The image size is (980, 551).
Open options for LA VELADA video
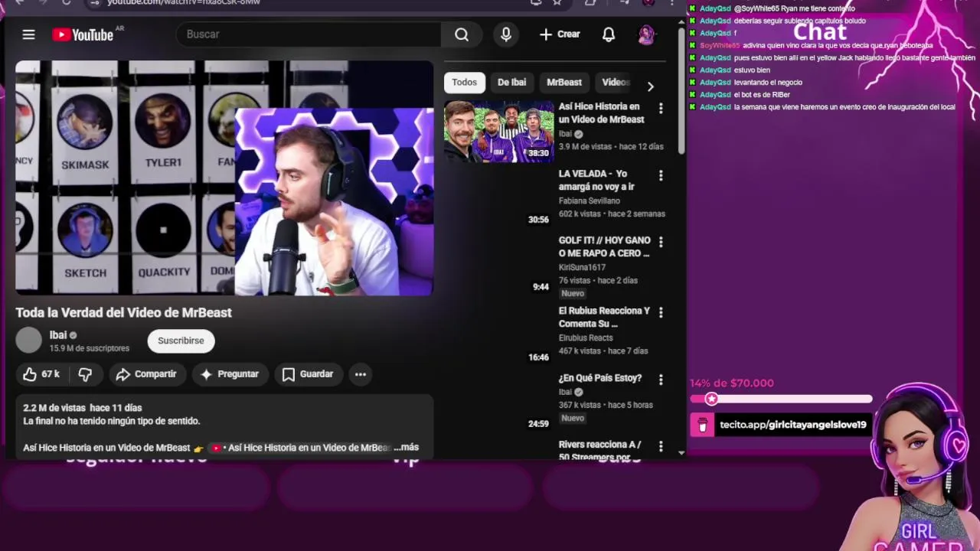661,175
